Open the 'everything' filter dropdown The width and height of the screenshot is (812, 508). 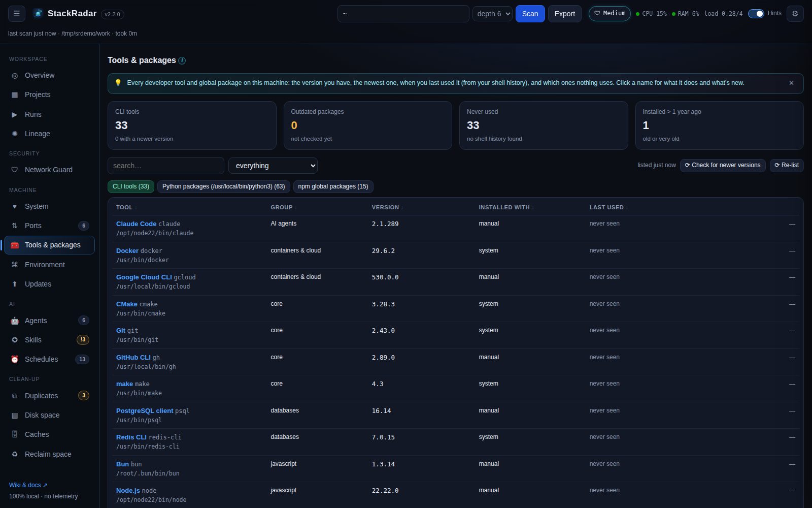point(273,166)
